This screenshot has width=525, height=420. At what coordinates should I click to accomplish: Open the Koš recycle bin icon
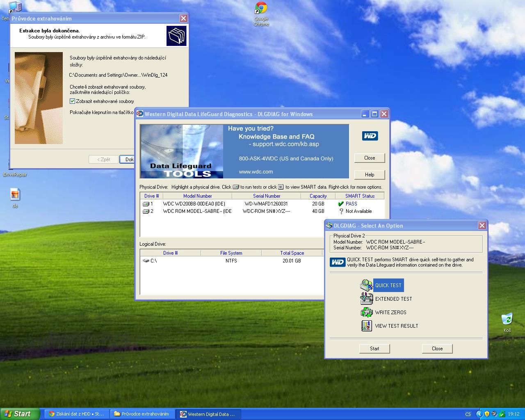pyautogui.click(x=507, y=323)
